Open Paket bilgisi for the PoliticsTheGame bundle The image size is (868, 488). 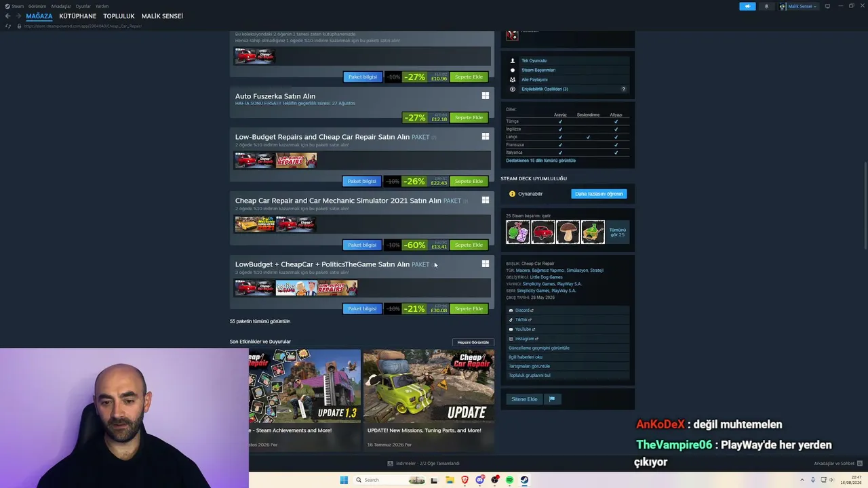tap(362, 308)
